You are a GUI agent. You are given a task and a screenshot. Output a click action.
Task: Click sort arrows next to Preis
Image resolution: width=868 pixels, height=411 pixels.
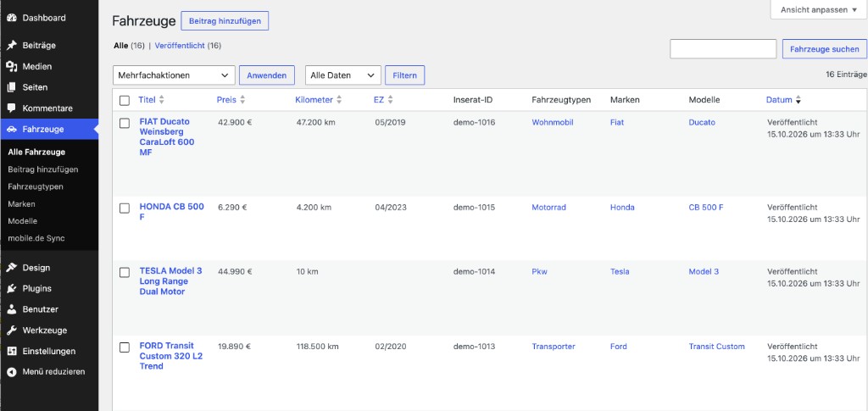pos(242,100)
